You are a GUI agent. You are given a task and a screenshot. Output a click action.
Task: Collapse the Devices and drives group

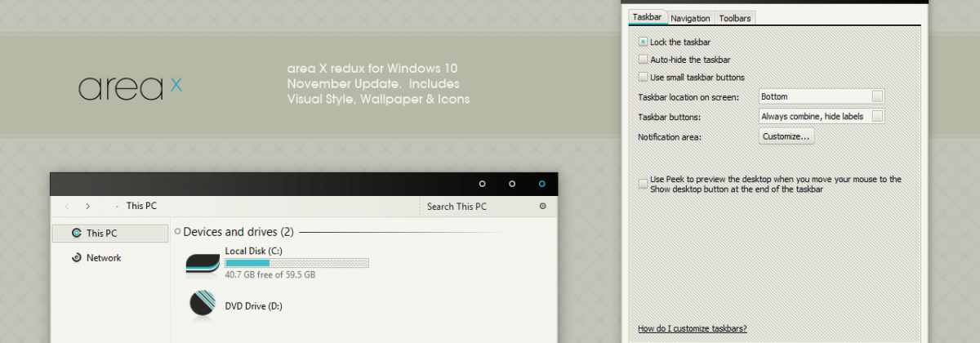point(178,232)
